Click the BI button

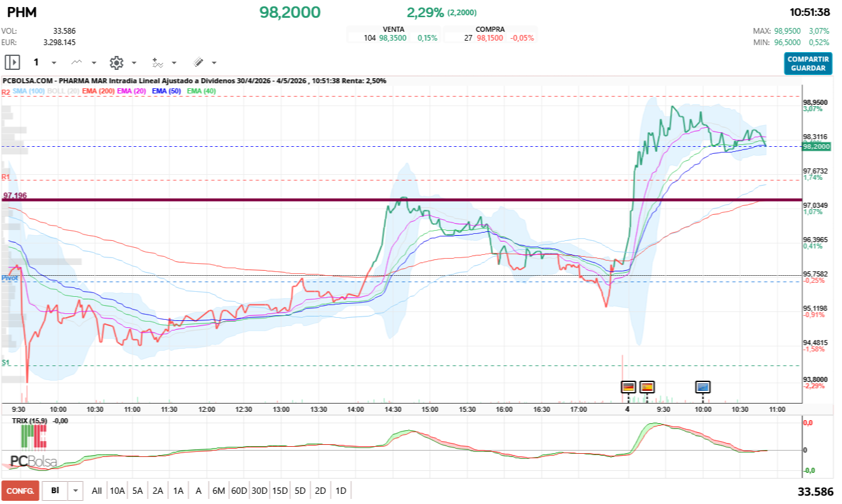55,491
